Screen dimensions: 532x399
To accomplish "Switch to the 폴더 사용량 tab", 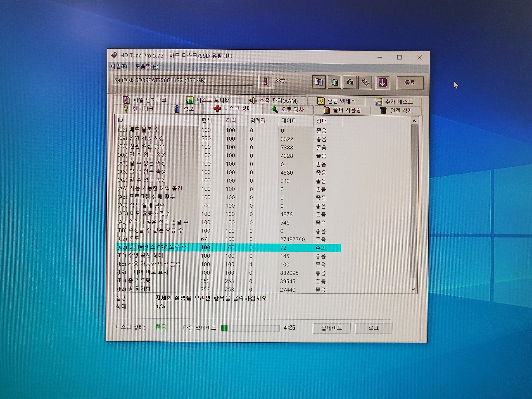I will tap(342, 110).
